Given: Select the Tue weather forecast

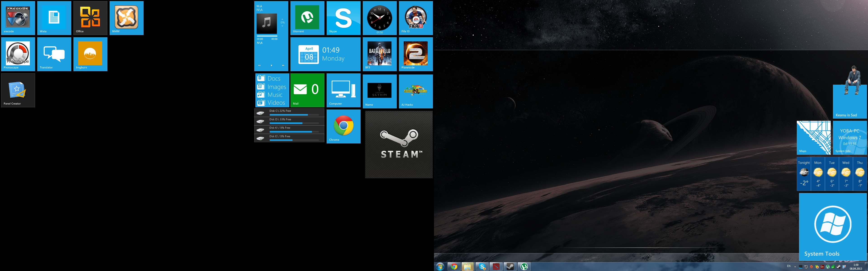Looking at the screenshot, I should pyautogui.click(x=832, y=174).
